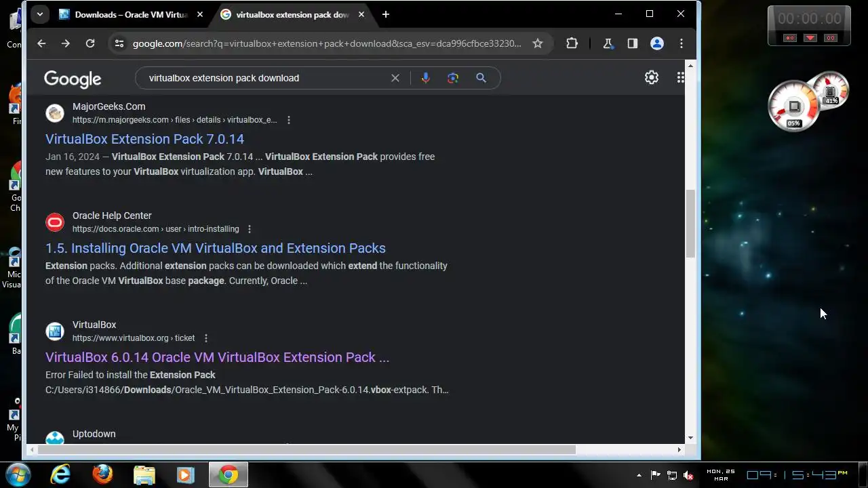868x488 pixels.
Task: Toggle the Chrome side panel
Action: 632,43
